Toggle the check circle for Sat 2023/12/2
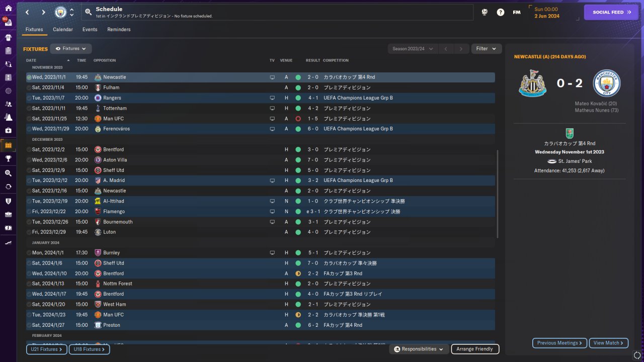This screenshot has width=644, height=362. coord(29,149)
